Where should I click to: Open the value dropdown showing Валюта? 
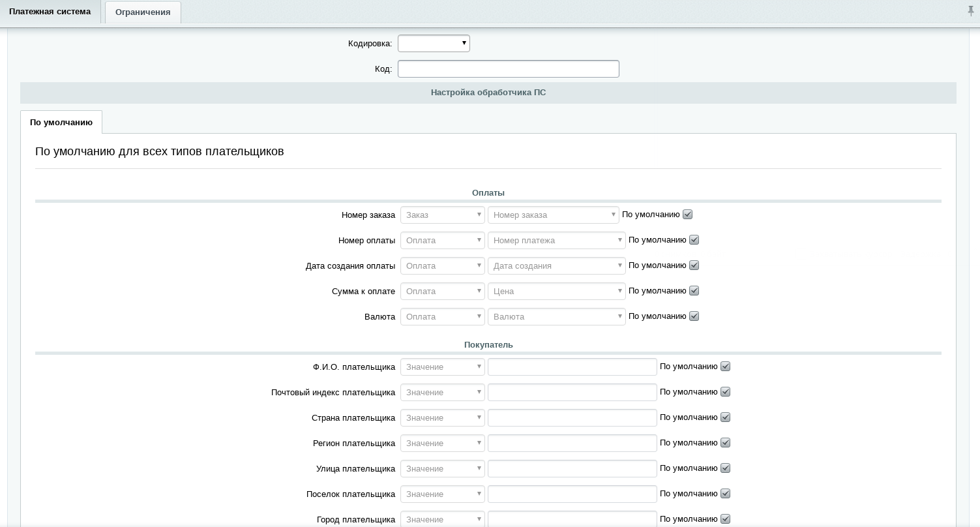coord(557,316)
